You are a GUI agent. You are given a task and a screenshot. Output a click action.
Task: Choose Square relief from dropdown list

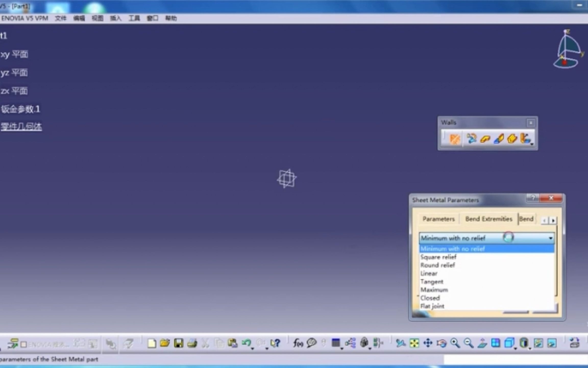click(x=438, y=257)
